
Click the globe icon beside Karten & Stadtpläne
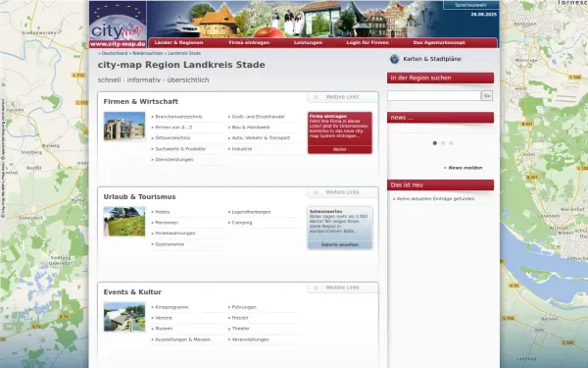[x=394, y=59]
